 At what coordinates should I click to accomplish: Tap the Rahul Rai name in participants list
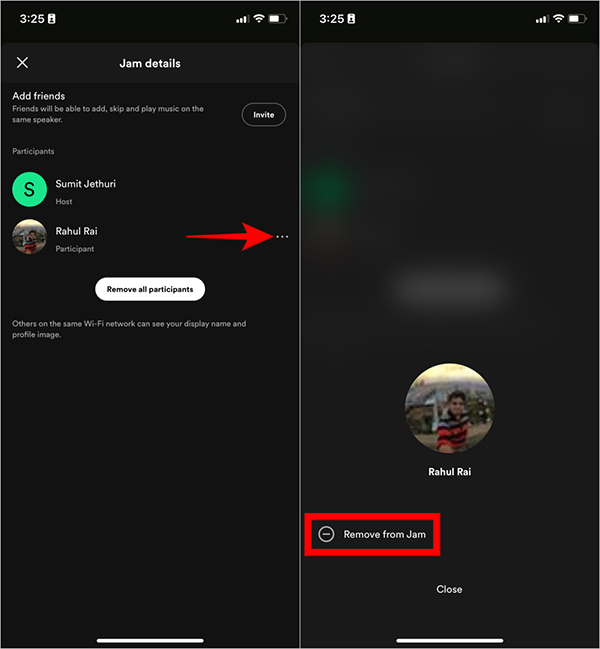77,231
